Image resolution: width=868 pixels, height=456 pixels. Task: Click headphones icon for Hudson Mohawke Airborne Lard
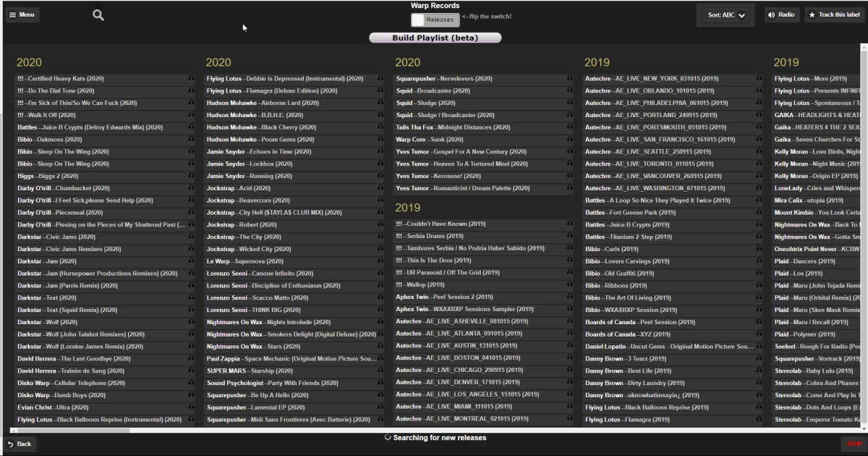coord(380,103)
